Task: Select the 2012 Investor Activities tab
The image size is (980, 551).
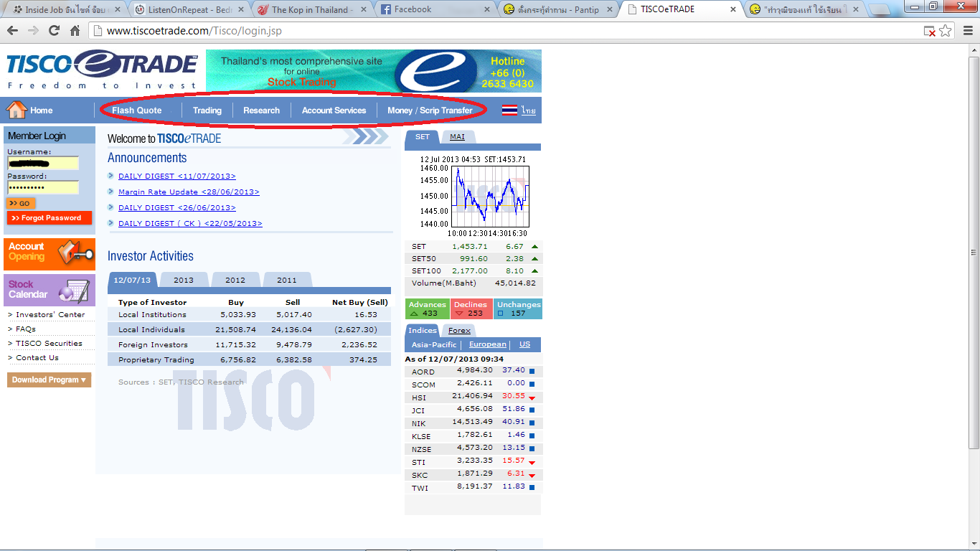Action: point(235,280)
